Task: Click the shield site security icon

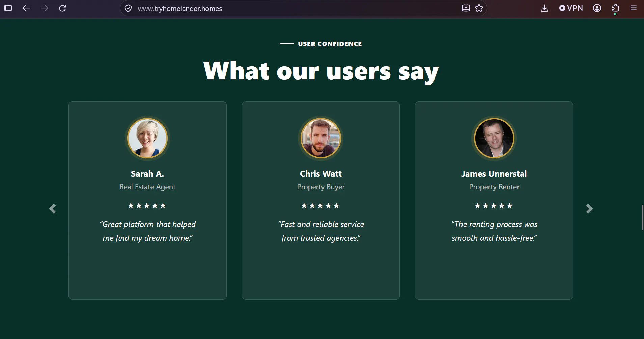Action: click(x=128, y=8)
